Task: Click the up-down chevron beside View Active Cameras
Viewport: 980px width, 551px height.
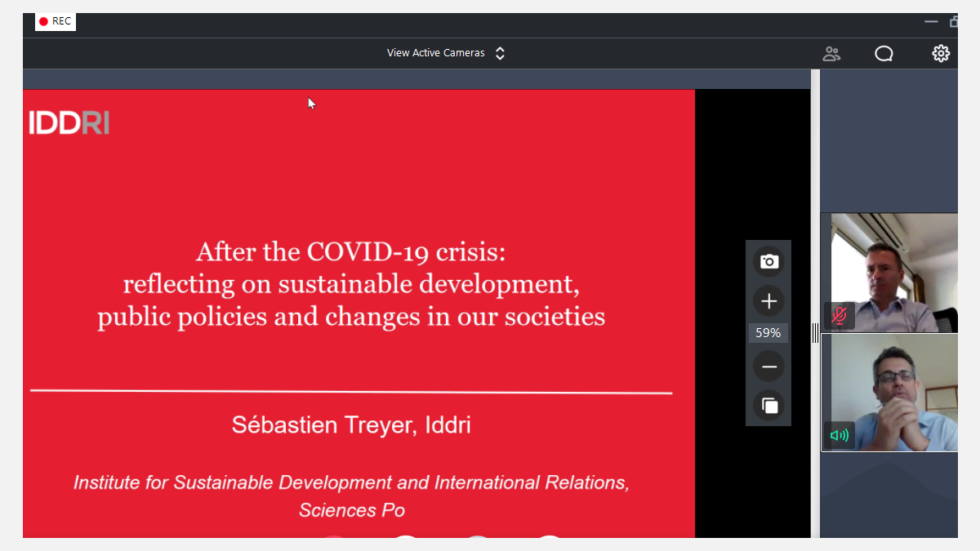Action: pyautogui.click(x=501, y=53)
